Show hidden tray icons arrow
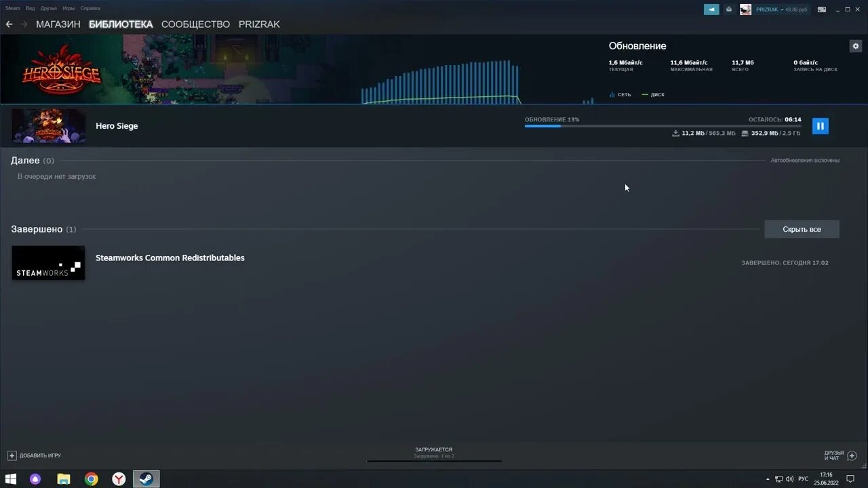 [768, 479]
